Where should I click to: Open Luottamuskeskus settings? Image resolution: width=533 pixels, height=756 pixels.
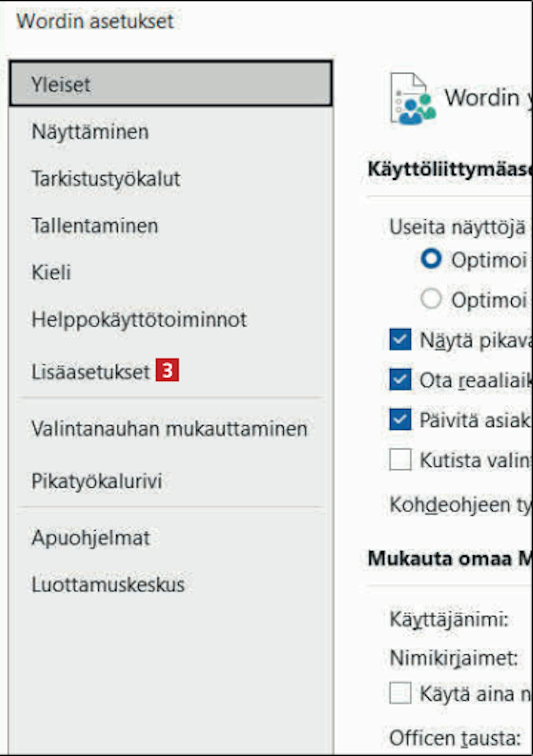point(171,584)
